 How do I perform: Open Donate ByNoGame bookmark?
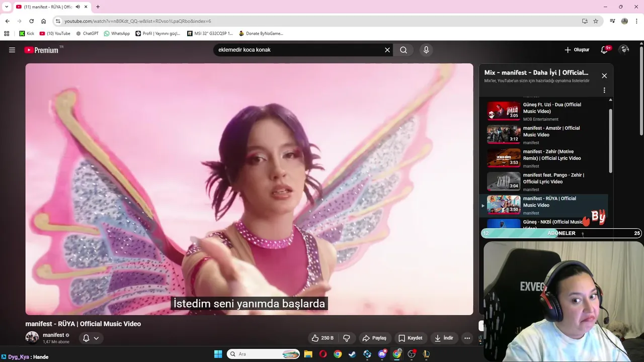click(261, 34)
